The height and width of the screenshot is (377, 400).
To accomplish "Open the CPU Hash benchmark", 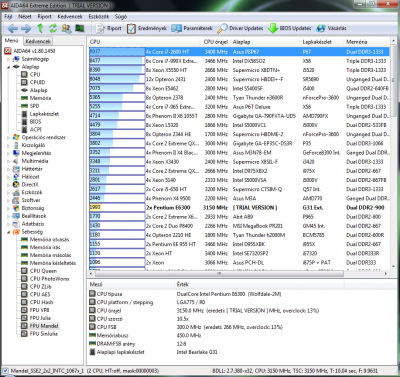I will (x=37, y=302).
